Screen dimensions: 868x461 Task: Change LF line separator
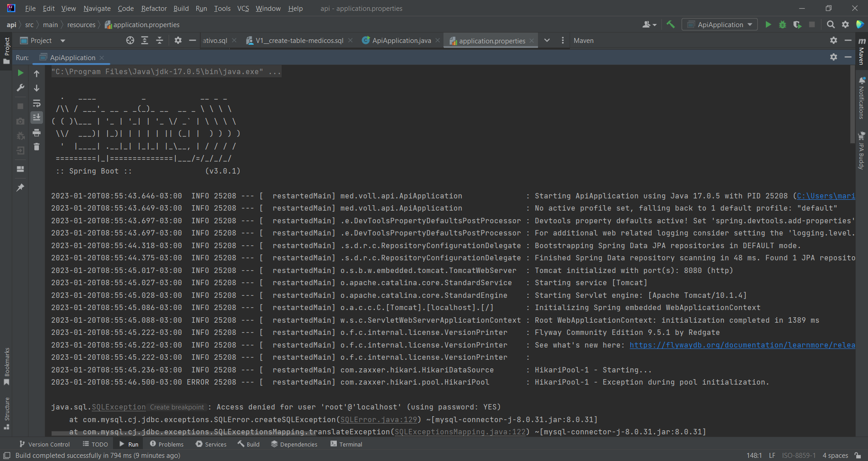772,455
